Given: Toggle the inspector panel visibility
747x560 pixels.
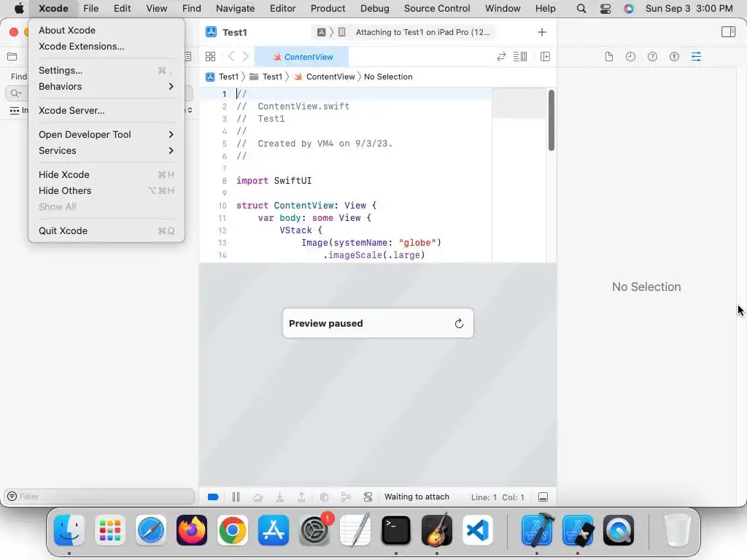Looking at the screenshot, I should coord(729,32).
